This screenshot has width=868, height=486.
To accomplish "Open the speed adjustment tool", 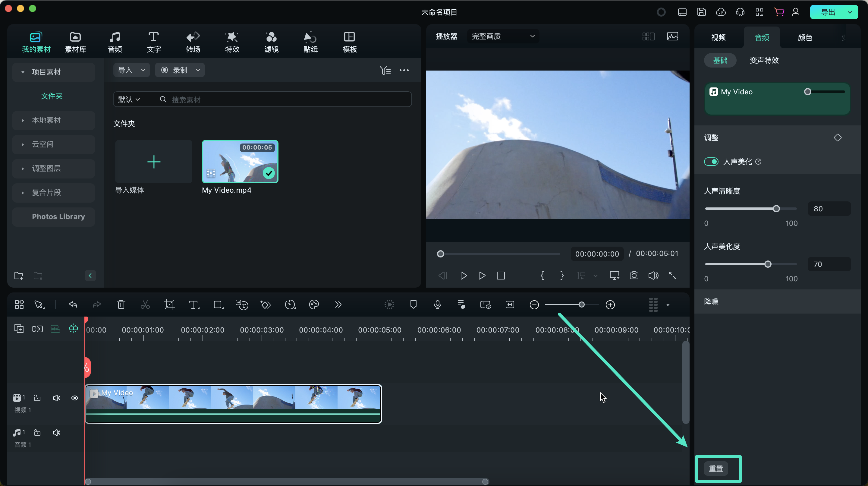I will pyautogui.click(x=290, y=305).
